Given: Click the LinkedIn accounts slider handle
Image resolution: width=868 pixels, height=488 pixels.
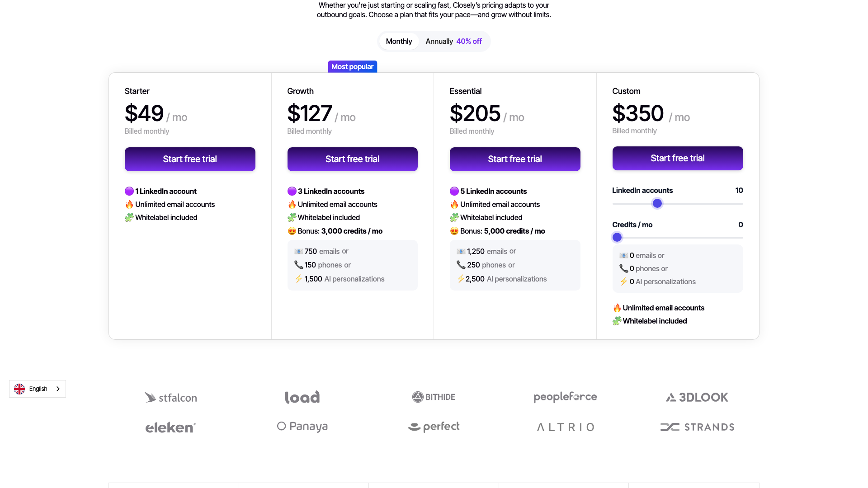Looking at the screenshot, I should point(657,203).
